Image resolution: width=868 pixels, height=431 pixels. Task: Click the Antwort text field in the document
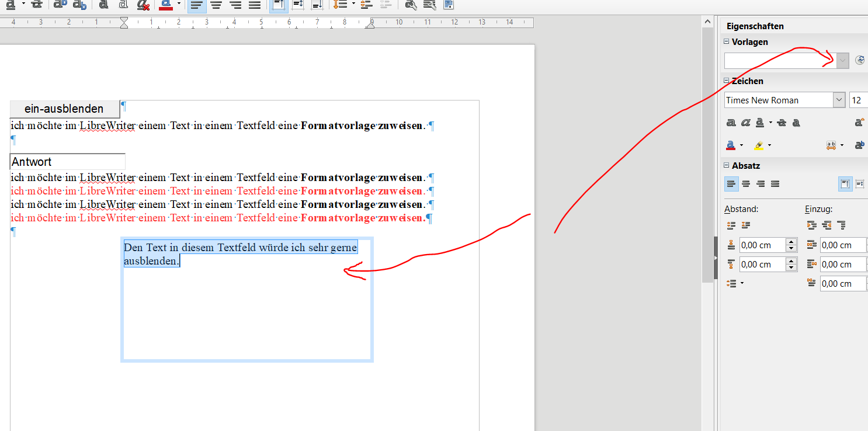68,162
